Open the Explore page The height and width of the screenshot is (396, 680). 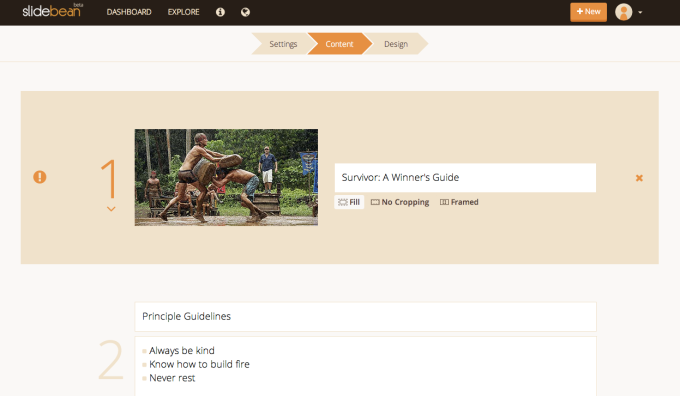tap(183, 12)
